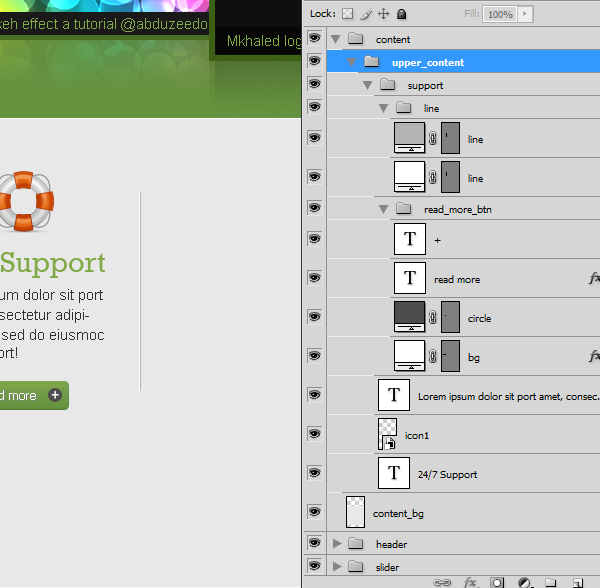This screenshot has height=588, width=600.
Task: Expand the header group
Action: [x=337, y=543]
